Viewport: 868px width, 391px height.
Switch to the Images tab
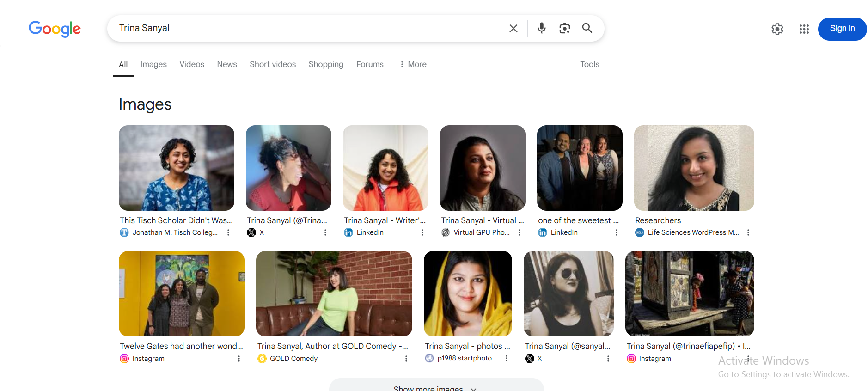153,64
